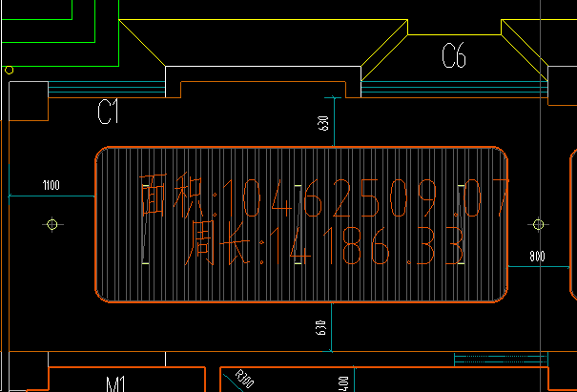The width and height of the screenshot is (577, 392).
Task: Select the M1 door label
Action: [x=115, y=384]
